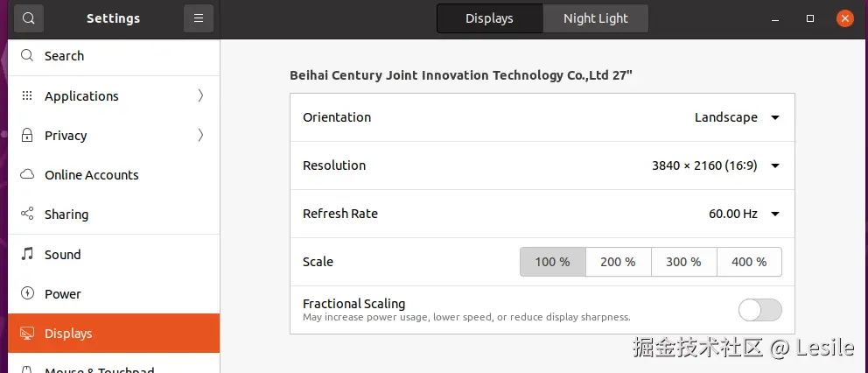
Task: Click the Online Accounts cloud icon
Action: tap(27, 175)
